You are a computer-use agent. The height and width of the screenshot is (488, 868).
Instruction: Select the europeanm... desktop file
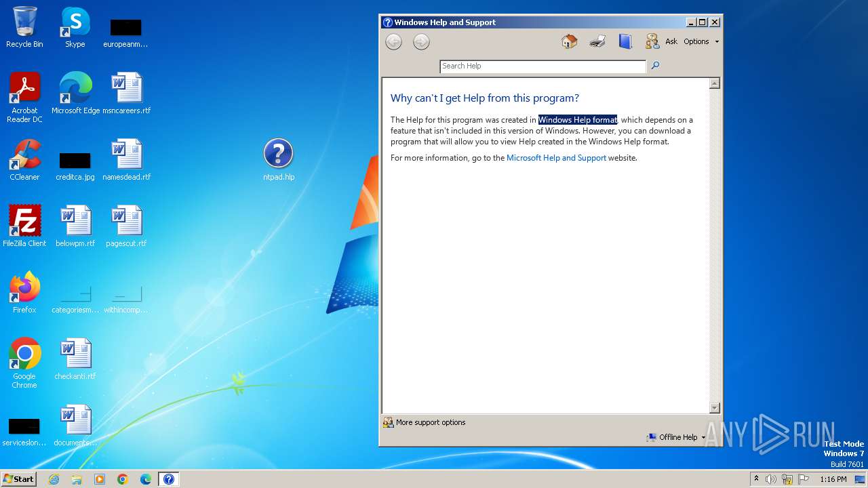click(126, 33)
